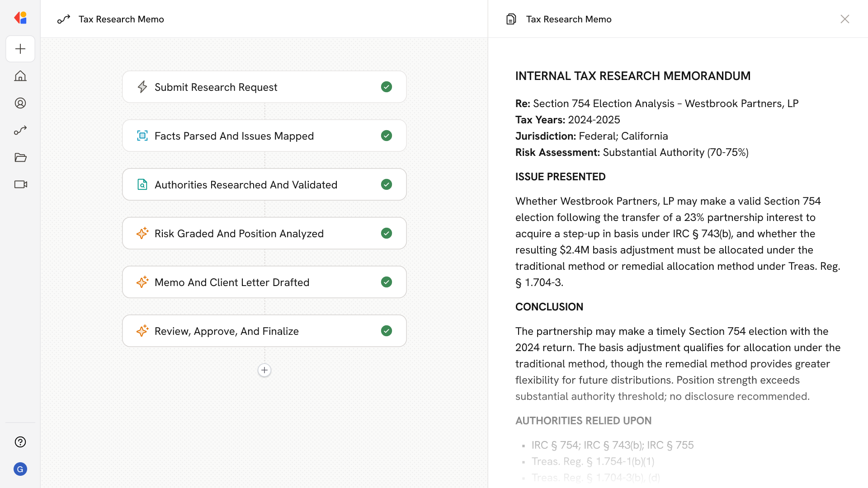Add a new step below the workflow

264,370
